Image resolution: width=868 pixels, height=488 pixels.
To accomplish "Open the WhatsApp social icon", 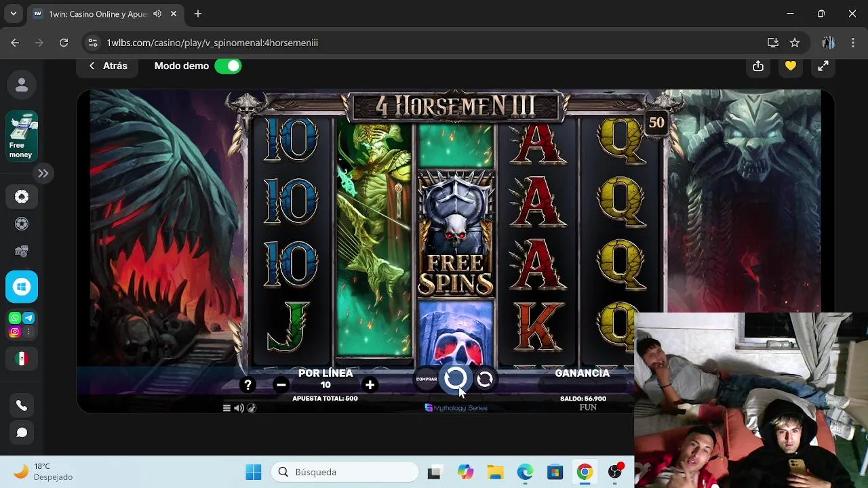I will (x=15, y=318).
